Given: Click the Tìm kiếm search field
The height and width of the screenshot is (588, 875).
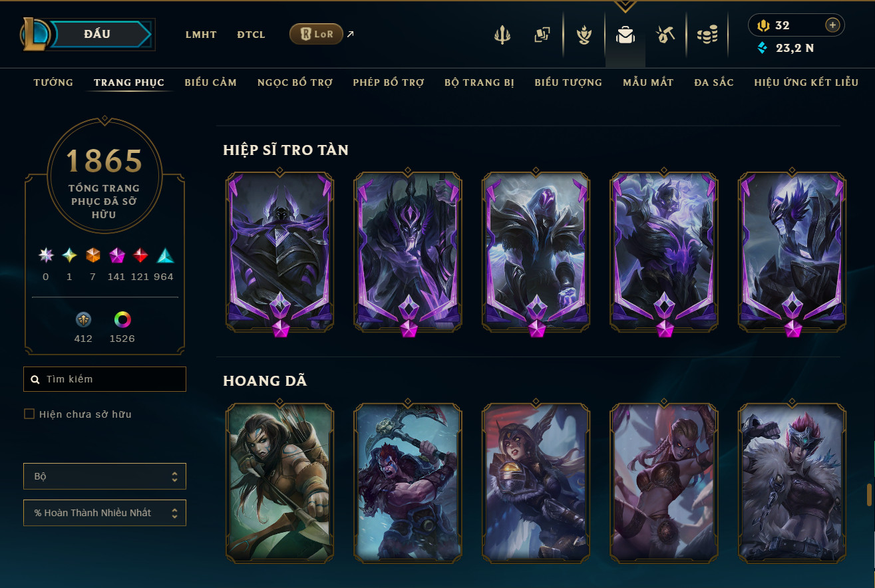Looking at the screenshot, I should [104, 379].
